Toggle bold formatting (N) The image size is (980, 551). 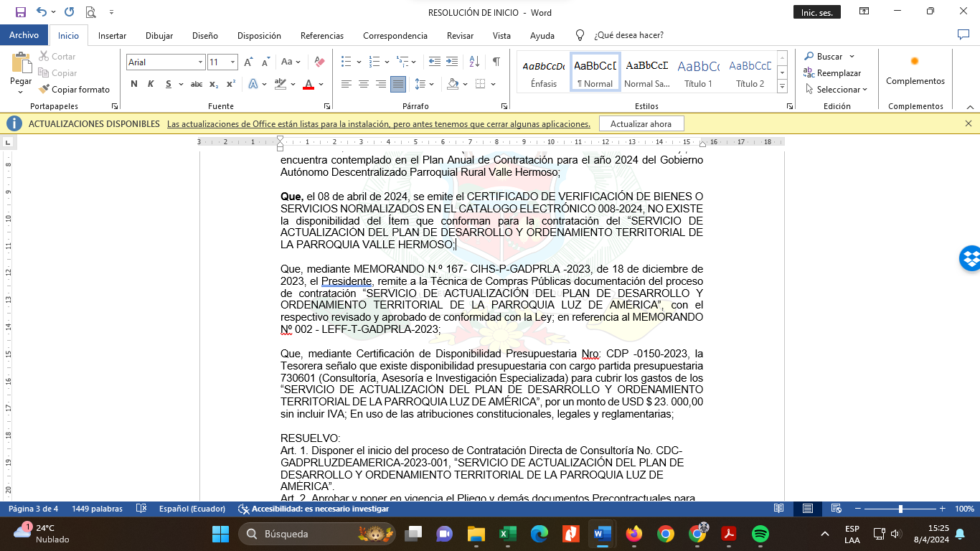click(x=134, y=84)
